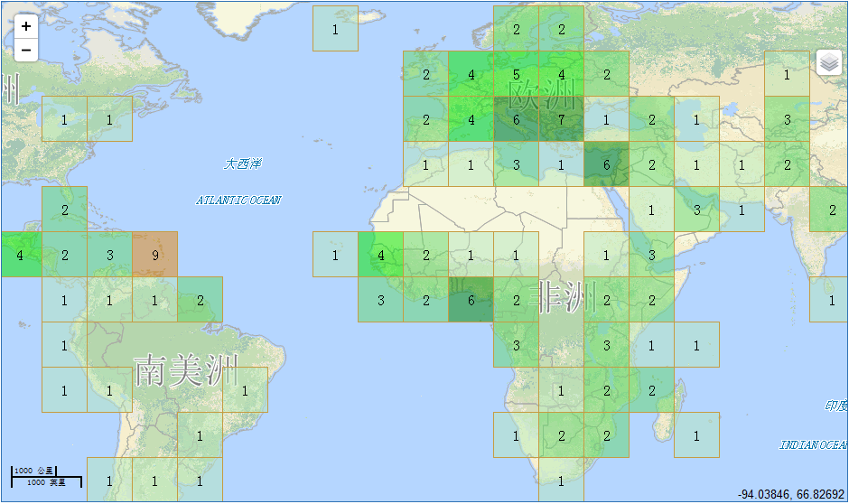The image size is (849, 504).
Task: Select the 6 cell over the Middle East
Action: [606, 164]
